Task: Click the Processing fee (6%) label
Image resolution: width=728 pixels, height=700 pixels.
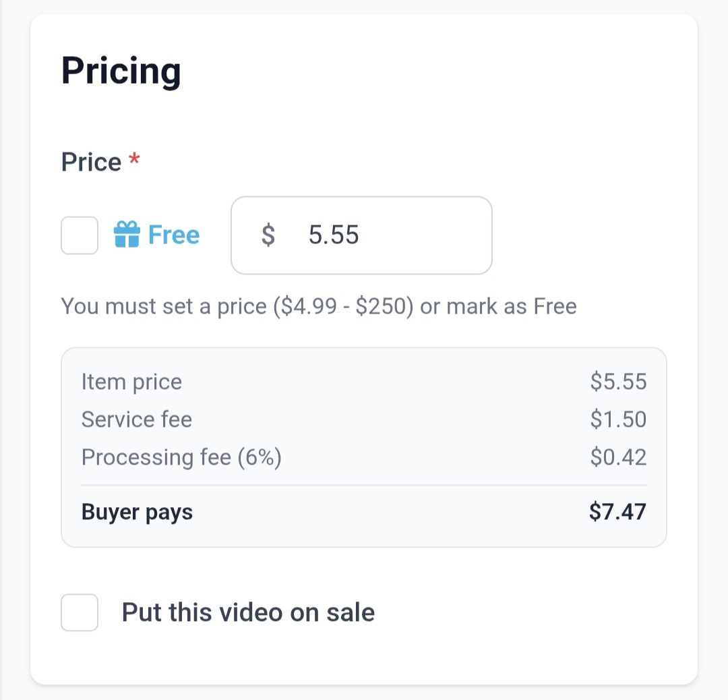Action: [x=181, y=458]
